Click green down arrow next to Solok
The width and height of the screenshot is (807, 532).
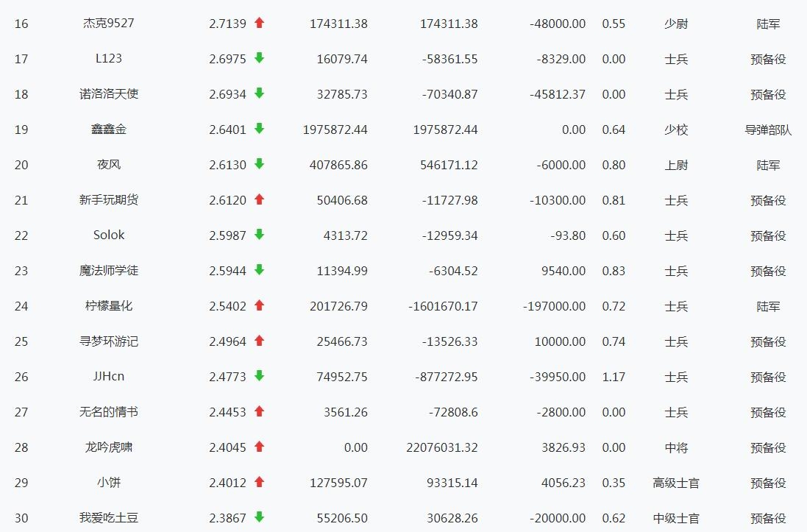[x=259, y=235]
